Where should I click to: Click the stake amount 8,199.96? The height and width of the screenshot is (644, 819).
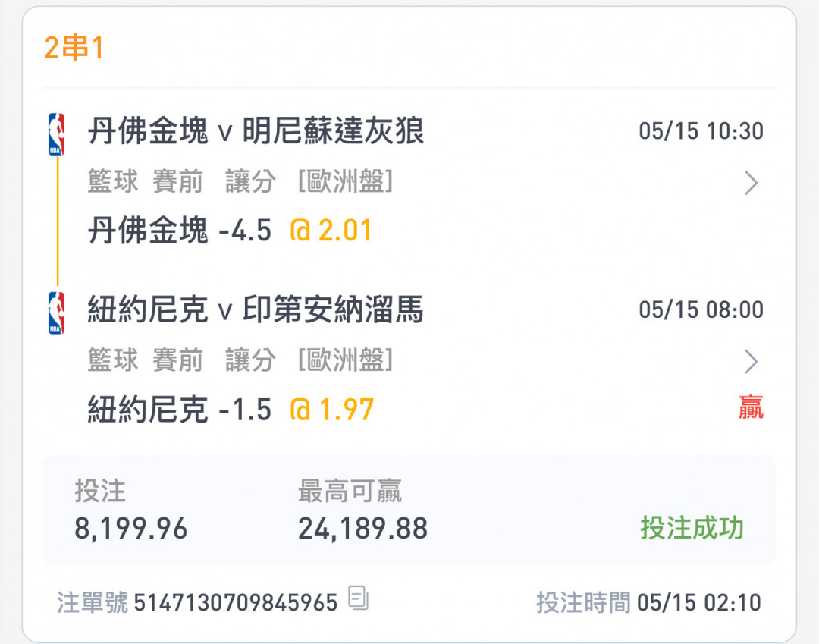(130, 529)
